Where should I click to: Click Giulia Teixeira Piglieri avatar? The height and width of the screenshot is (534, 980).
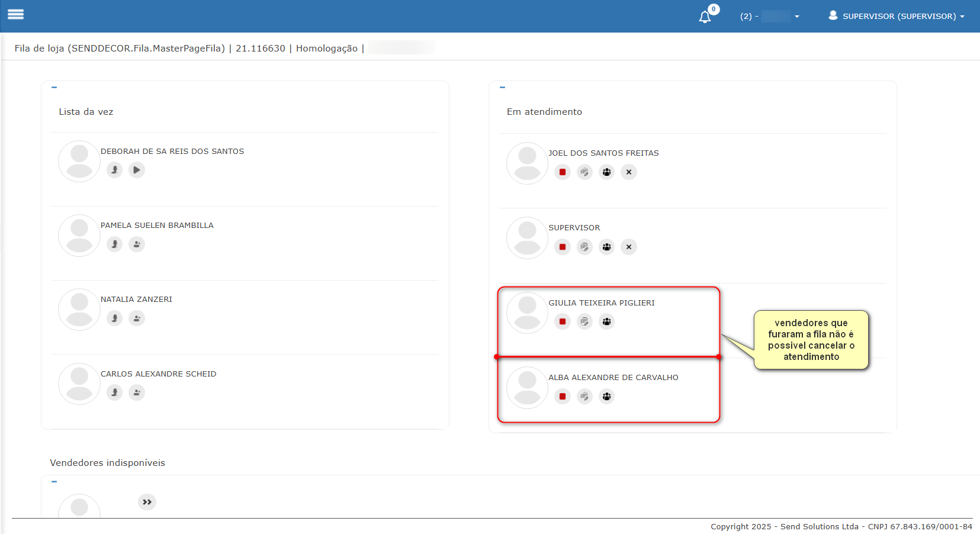coord(527,313)
